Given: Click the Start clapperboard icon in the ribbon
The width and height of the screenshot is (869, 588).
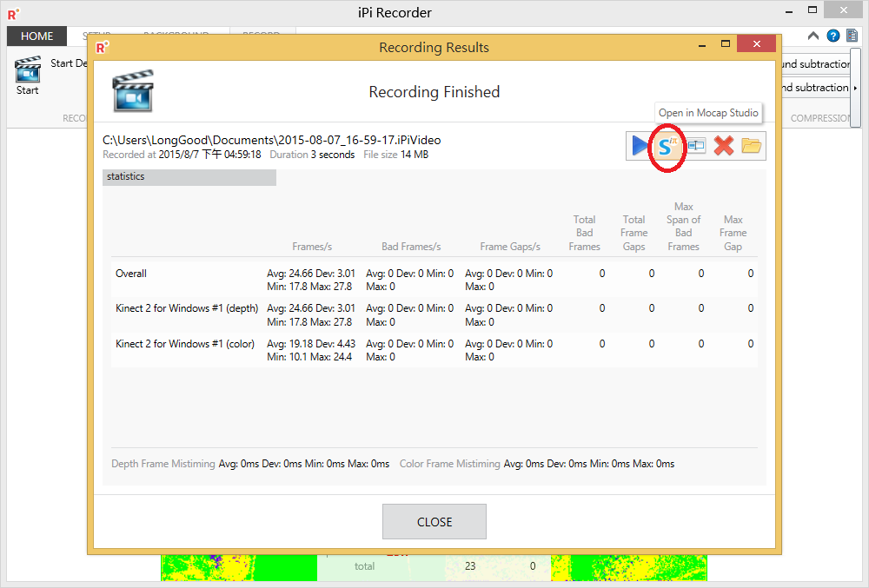Looking at the screenshot, I should point(28,75).
